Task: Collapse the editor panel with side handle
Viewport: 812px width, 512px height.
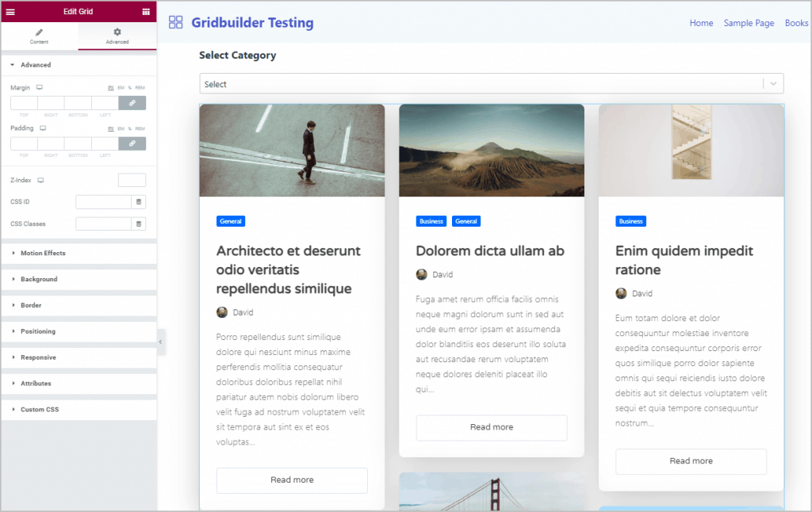Action: pos(160,342)
